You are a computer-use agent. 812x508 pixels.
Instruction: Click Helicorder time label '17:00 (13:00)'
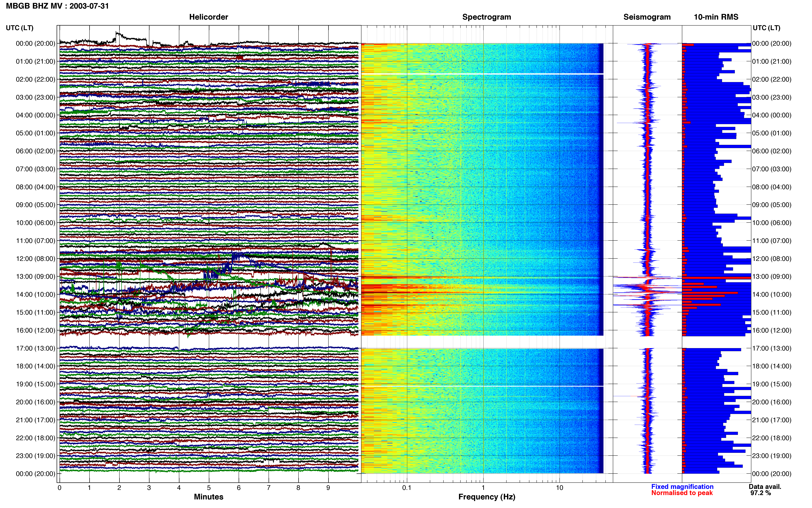click(36, 348)
